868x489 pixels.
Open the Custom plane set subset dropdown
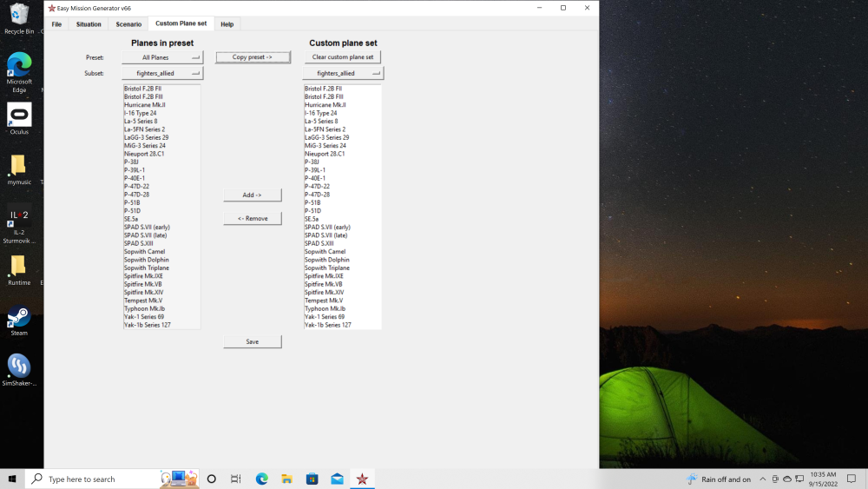(343, 73)
